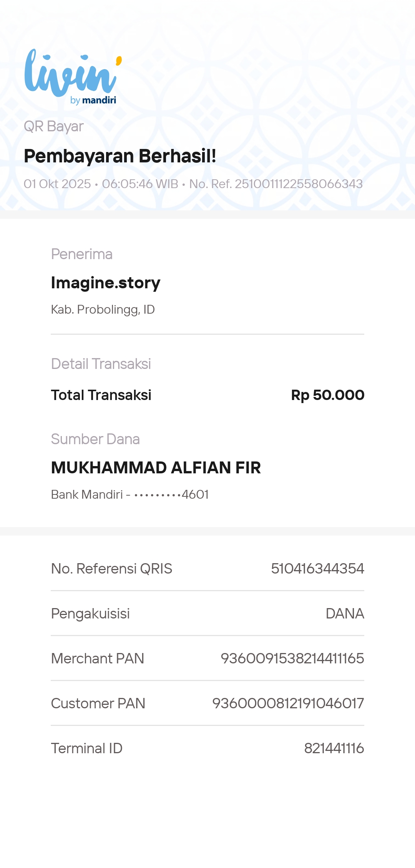Click the Total Transaksi label
This screenshot has width=415, height=868.
[101, 395]
